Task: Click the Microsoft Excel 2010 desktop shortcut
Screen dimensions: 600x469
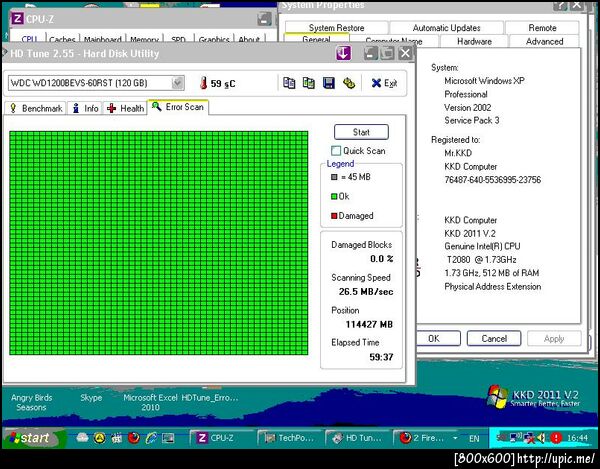Action: 150,402
